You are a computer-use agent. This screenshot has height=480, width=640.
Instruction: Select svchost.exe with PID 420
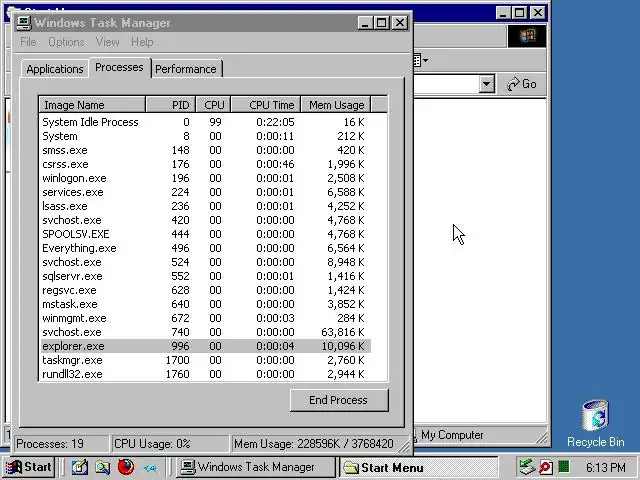tap(205, 220)
